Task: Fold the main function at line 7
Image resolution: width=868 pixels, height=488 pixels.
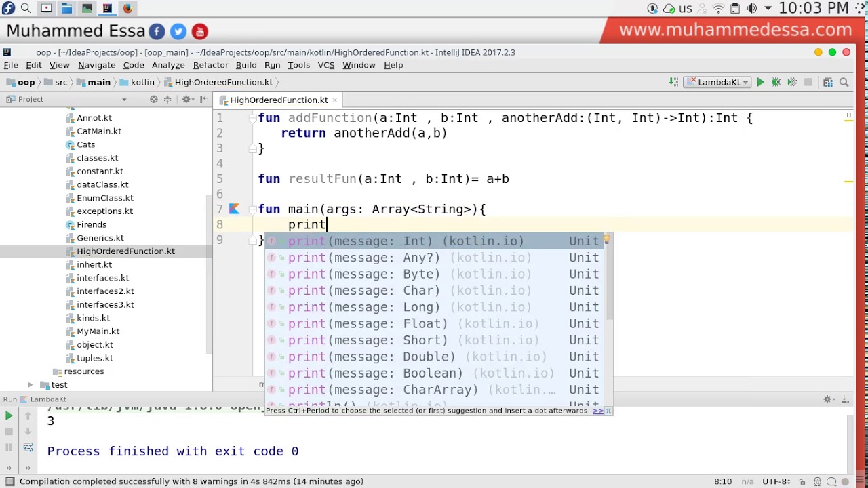Action: 252,209
